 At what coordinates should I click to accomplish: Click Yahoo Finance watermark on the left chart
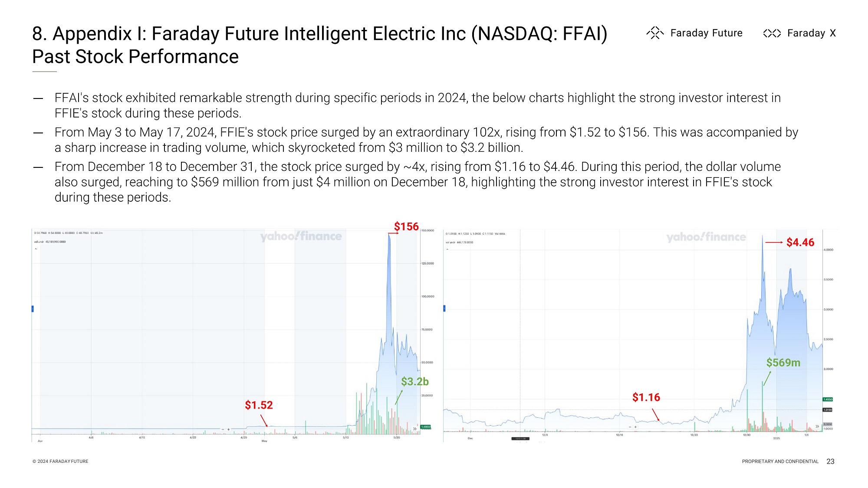pyautogui.click(x=301, y=236)
